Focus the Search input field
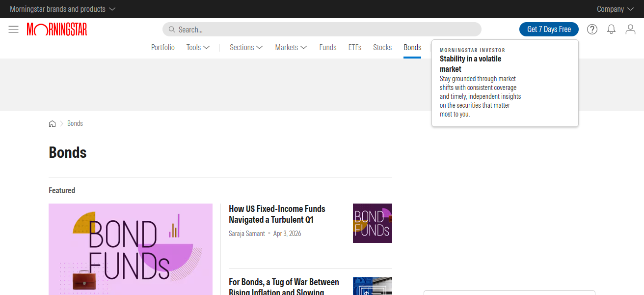The image size is (644, 295). [324, 29]
